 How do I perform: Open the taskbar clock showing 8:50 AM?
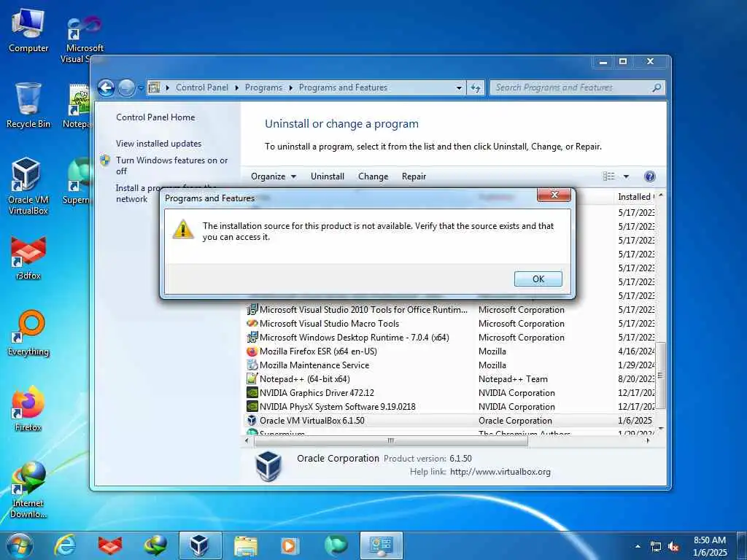click(x=710, y=546)
